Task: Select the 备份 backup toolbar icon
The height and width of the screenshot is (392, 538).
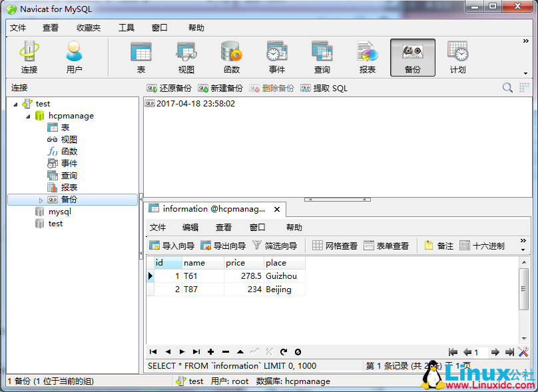Action: 413,57
